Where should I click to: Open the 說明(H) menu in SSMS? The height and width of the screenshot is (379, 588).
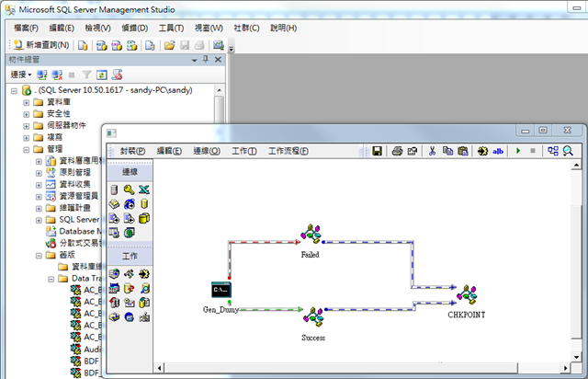284,29
